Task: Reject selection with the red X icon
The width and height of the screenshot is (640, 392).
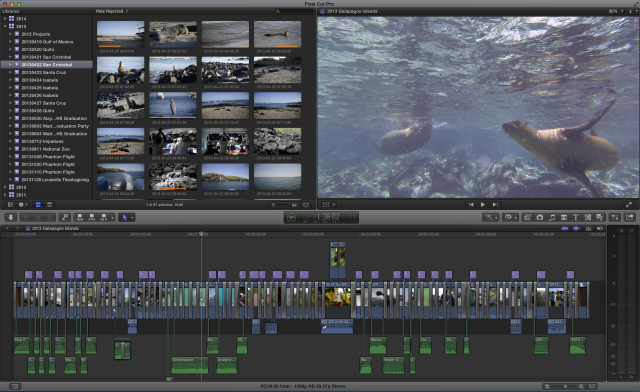Action: [x=50, y=217]
